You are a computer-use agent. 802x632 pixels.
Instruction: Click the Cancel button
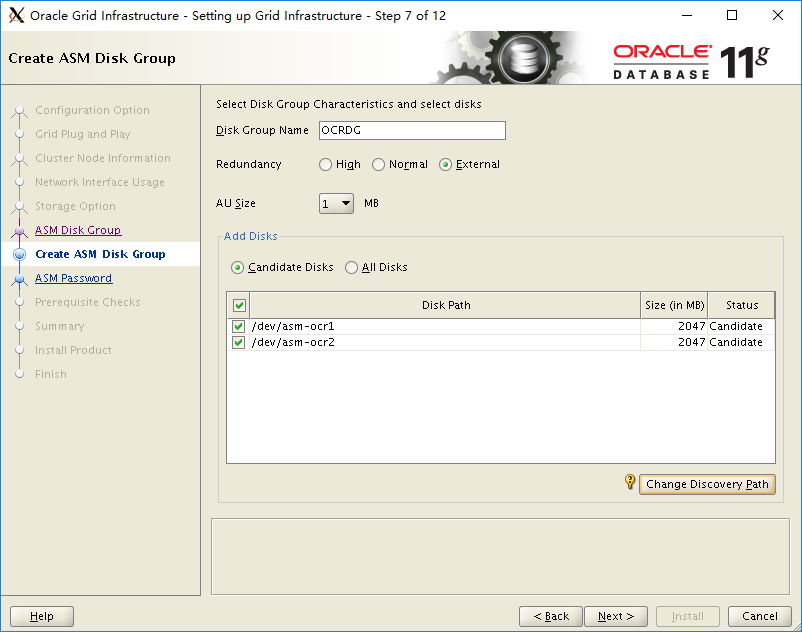[x=760, y=616]
